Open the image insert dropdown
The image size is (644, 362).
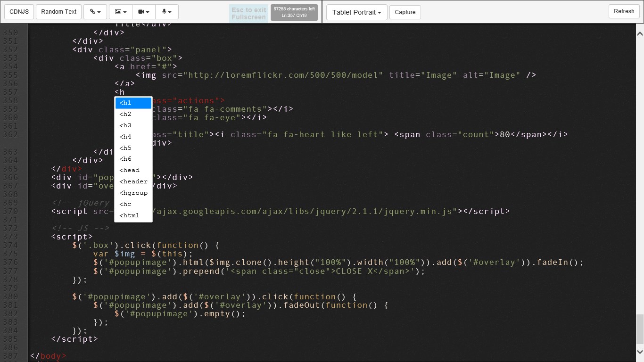[121, 12]
